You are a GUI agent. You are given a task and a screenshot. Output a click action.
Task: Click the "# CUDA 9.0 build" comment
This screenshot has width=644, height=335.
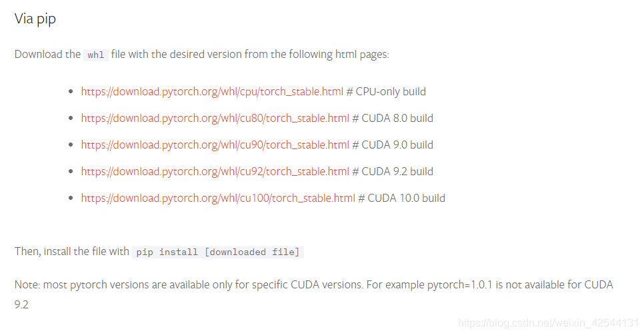coord(393,145)
